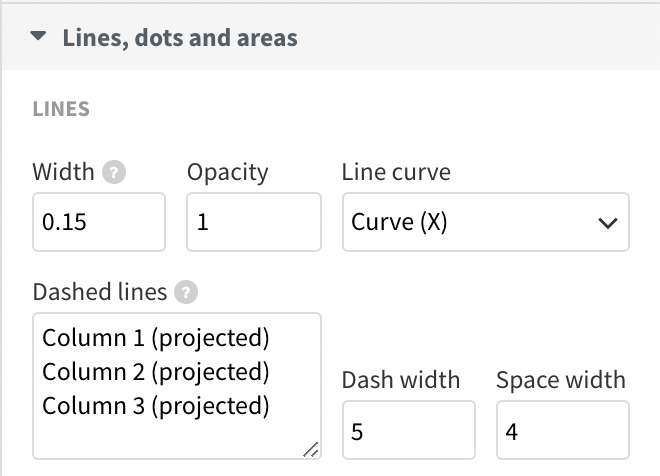Click the Dashed lines help icon
The width and height of the screenshot is (660, 476).
tap(186, 293)
